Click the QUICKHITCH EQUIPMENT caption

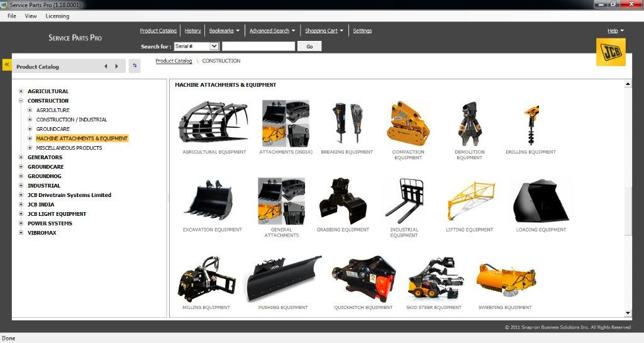pyautogui.click(x=364, y=307)
